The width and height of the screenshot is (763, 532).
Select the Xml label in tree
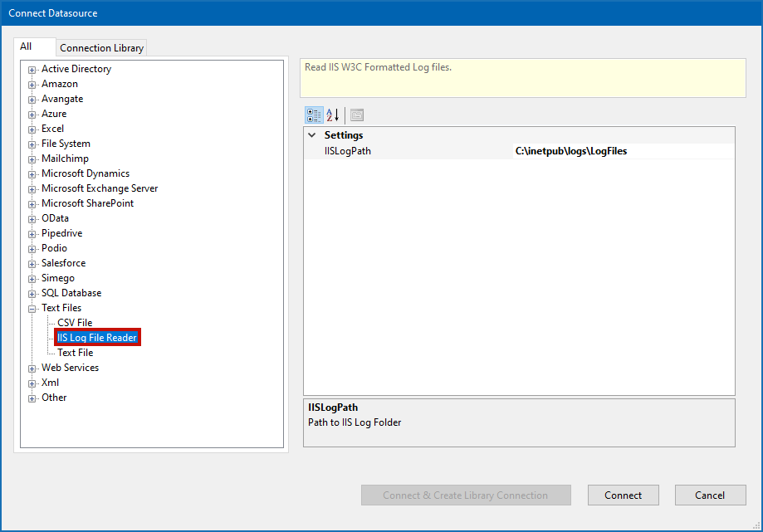[50, 383]
